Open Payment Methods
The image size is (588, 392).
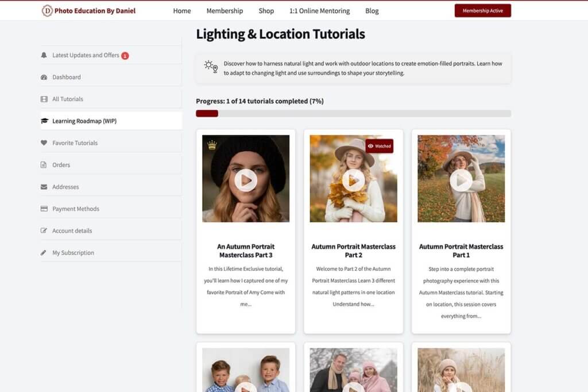[x=111, y=209]
